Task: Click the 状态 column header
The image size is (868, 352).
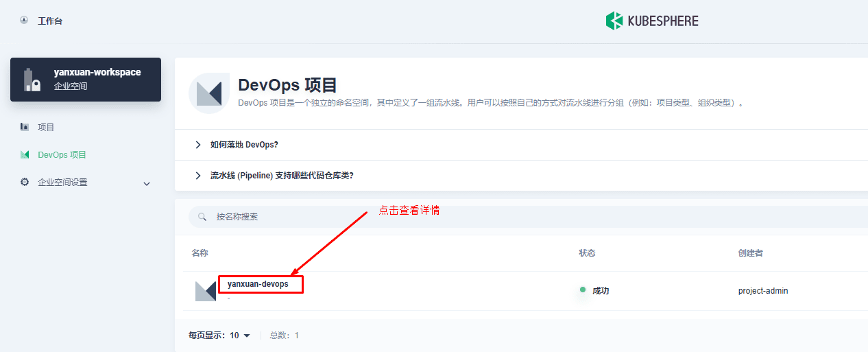Action: point(587,253)
